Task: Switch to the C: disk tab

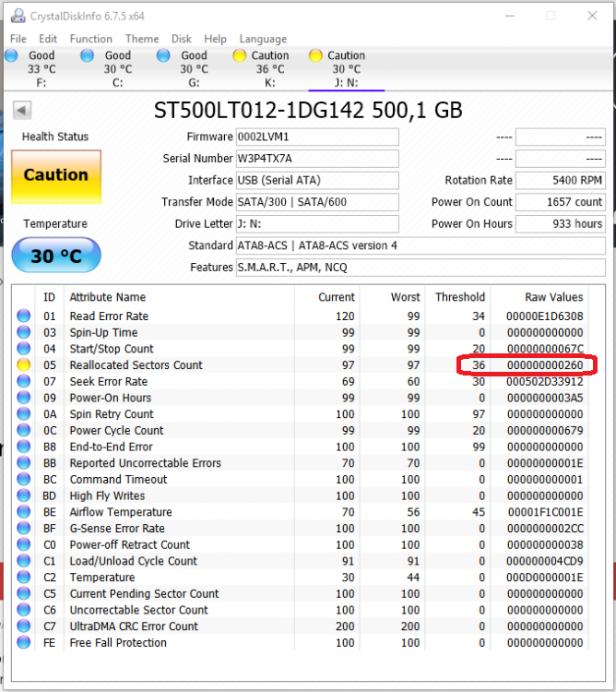Action: (118, 69)
